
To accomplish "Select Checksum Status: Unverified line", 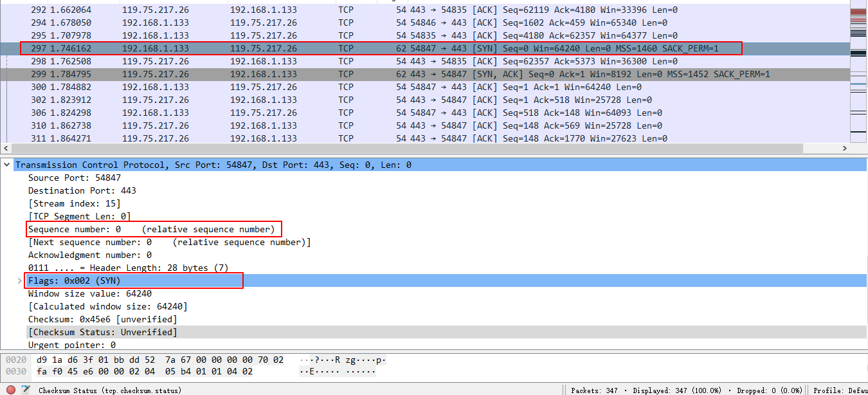I will [103, 332].
